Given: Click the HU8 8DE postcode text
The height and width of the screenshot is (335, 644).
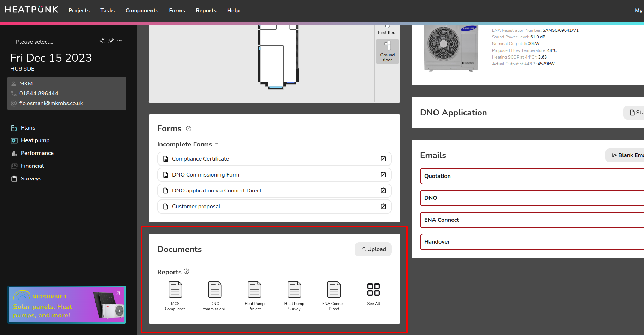Looking at the screenshot, I should pyautogui.click(x=22, y=69).
